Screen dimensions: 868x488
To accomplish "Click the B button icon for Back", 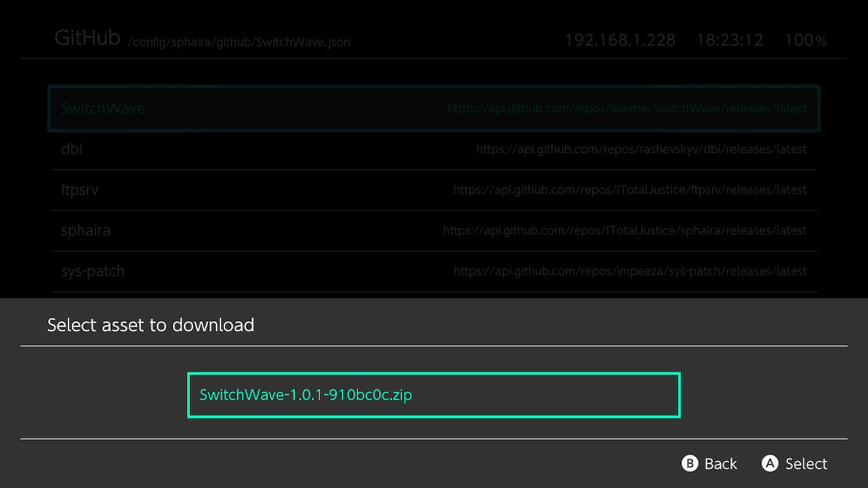I will (x=690, y=464).
